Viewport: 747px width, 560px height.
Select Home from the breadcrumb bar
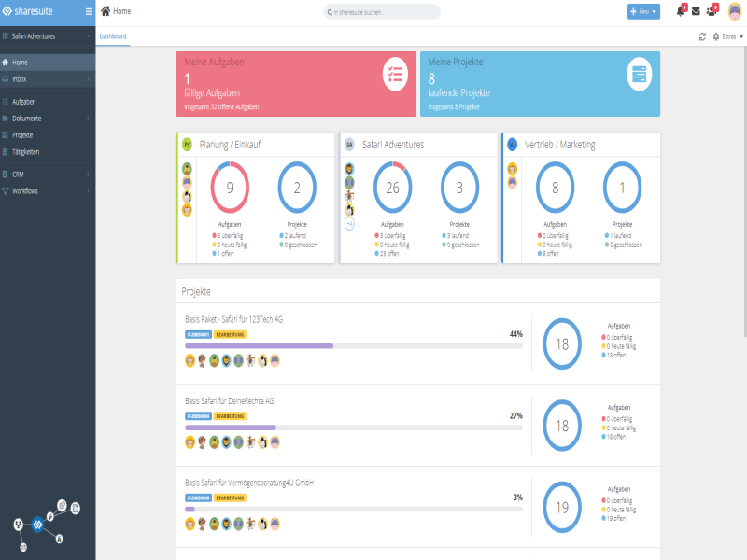point(117,11)
